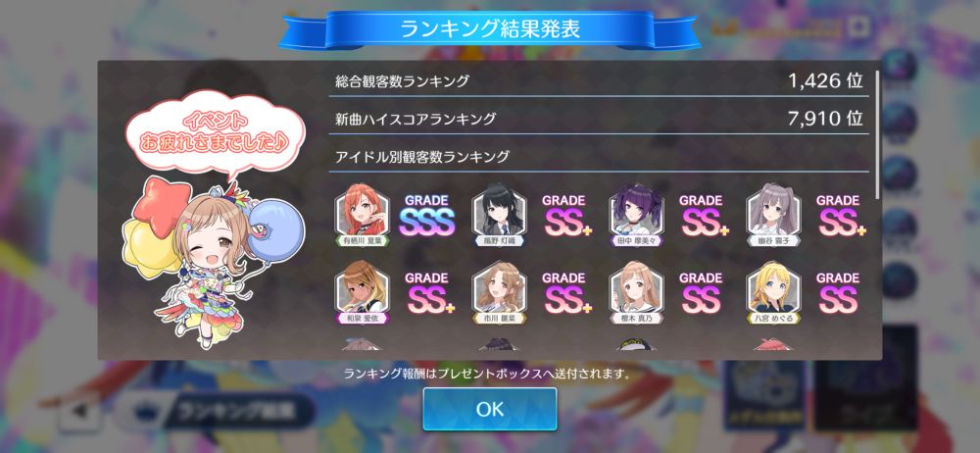Tap the chibi idol character with balloons

(215, 262)
